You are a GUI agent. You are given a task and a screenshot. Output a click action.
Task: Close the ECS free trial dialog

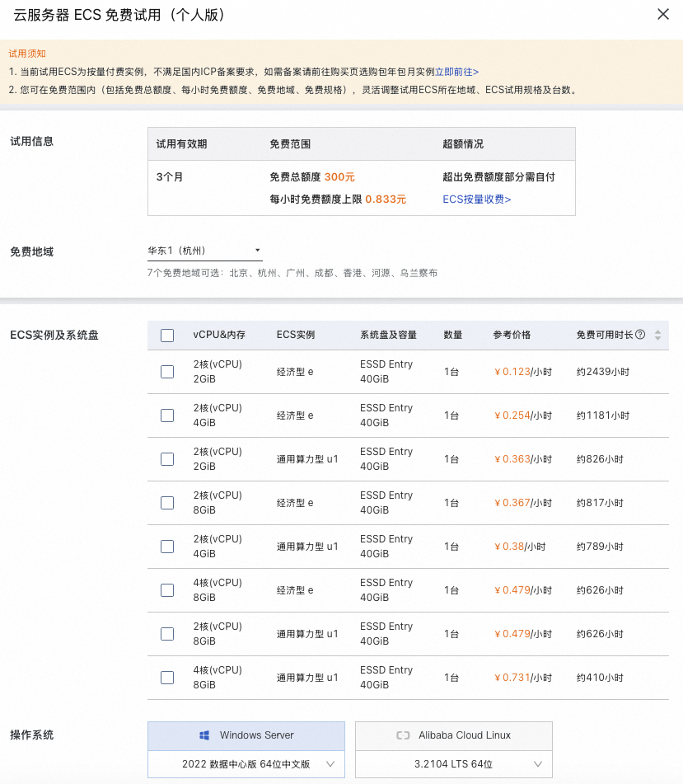(663, 14)
